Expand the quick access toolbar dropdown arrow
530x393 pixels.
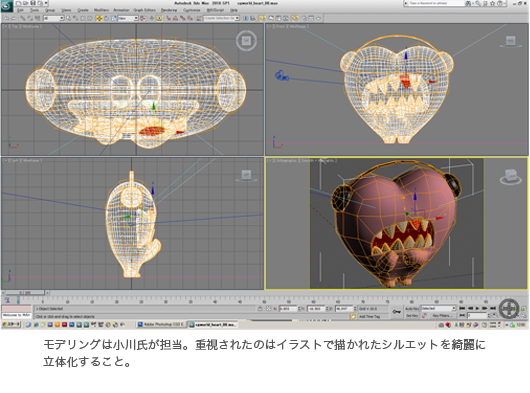[x=46, y=3]
